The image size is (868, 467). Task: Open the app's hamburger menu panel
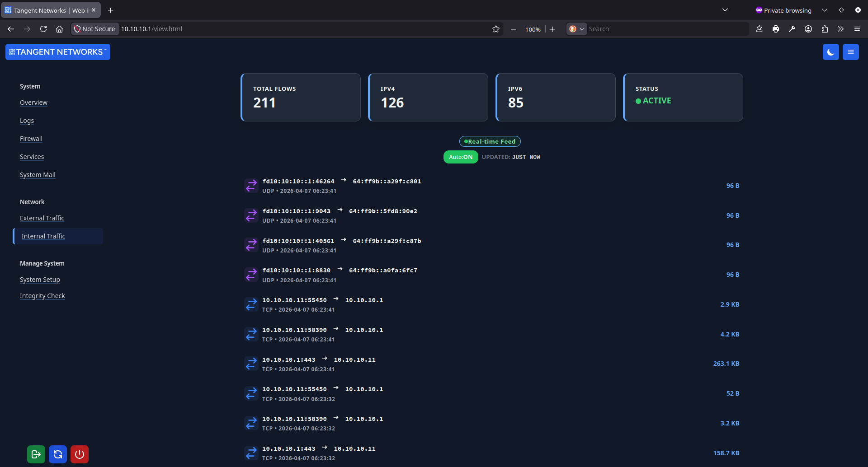(x=850, y=51)
